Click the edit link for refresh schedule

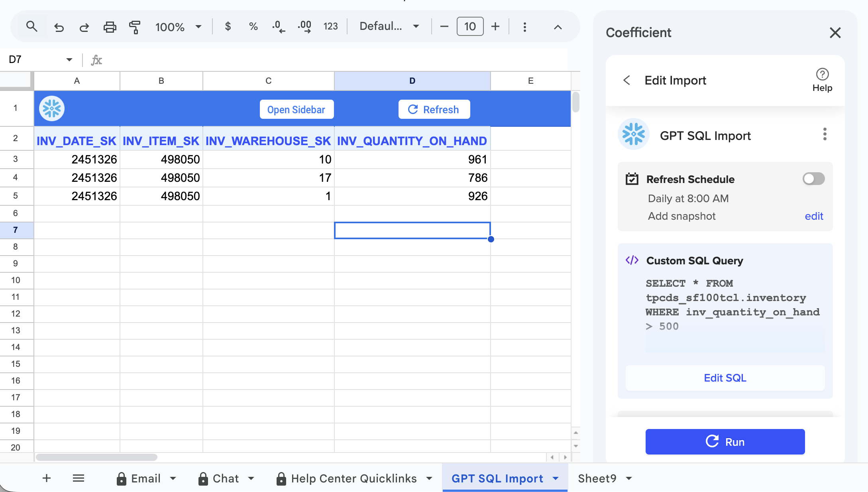(x=813, y=216)
